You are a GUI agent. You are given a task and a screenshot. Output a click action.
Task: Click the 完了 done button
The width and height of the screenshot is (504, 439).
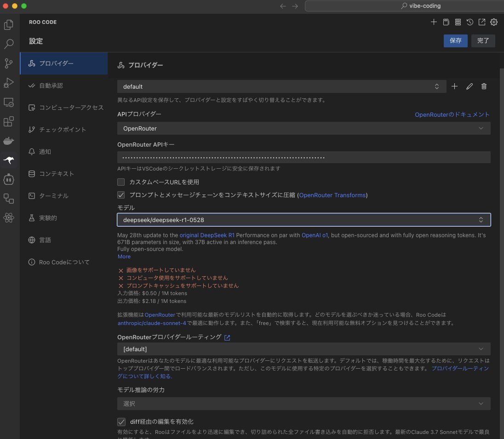pyautogui.click(x=483, y=41)
